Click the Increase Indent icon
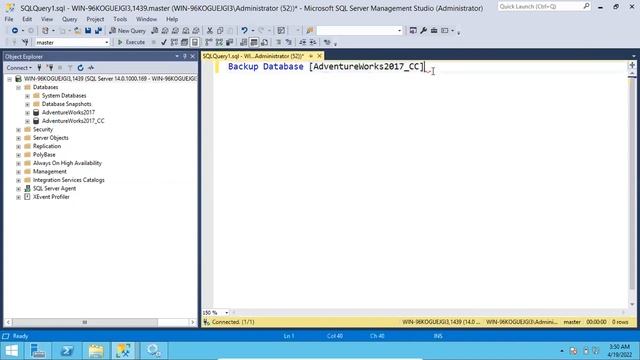The image size is (640, 360). [x=313, y=42]
